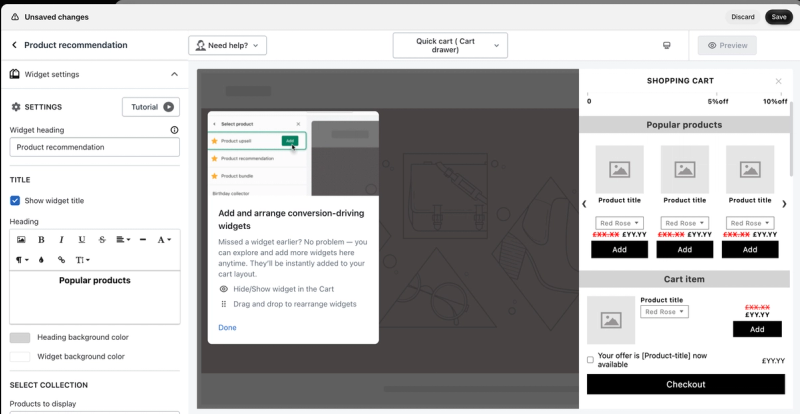The width and height of the screenshot is (800, 414).
Task: Open text color droplet tool
Action: coord(41,260)
